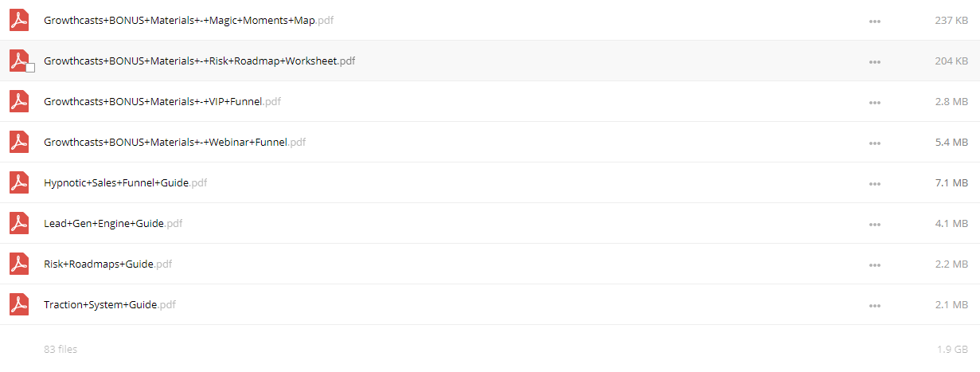Click the PDF icon for Risk+Roadmap+Worksheet file

click(x=19, y=61)
